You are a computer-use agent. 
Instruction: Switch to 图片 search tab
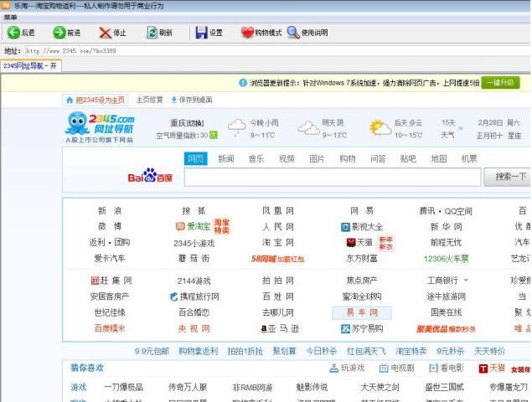point(317,158)
